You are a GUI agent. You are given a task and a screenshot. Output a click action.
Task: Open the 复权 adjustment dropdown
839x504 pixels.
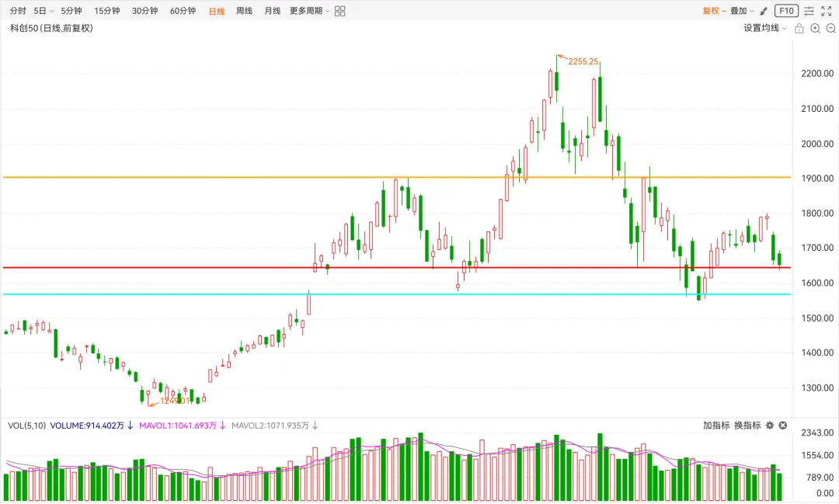click(715, 11)
